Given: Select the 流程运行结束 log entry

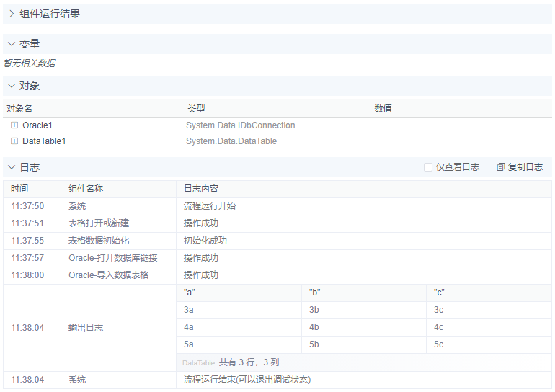Looking at the screenshot, I should coord(247,380).
